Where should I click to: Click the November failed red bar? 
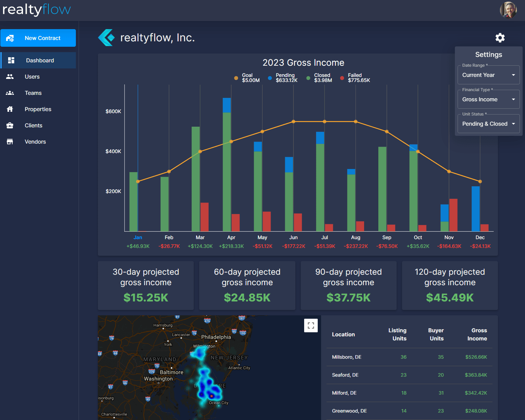453,215
